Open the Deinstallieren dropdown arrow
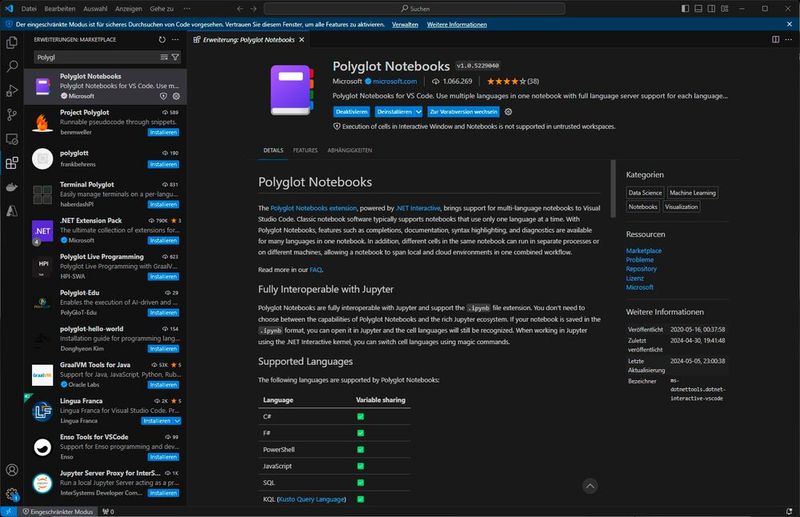 [x=418, y=112]
